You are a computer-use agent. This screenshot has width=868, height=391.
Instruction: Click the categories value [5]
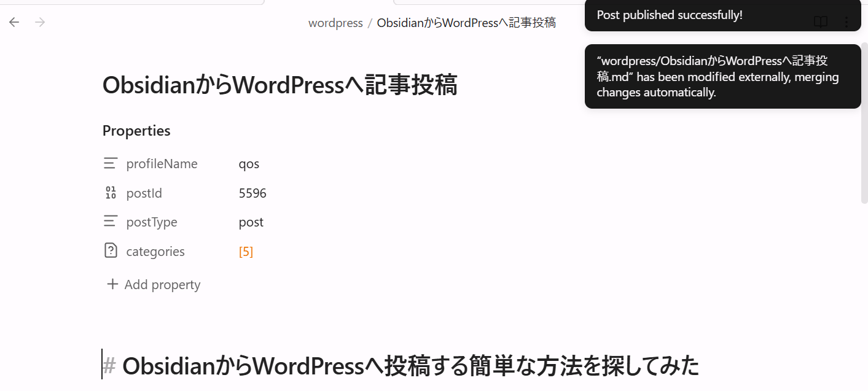(246, 252)
